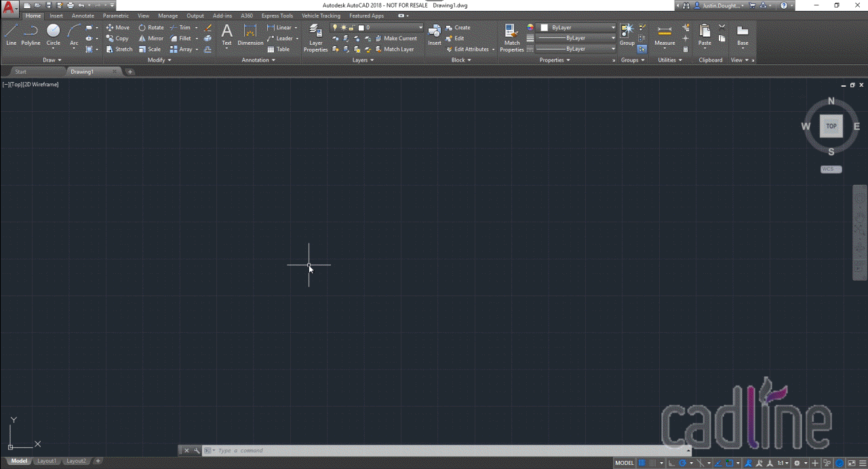Click the Measure tool
Image resolution: width=868 pixels, height=469 pixels.
(x=665, y=34)
